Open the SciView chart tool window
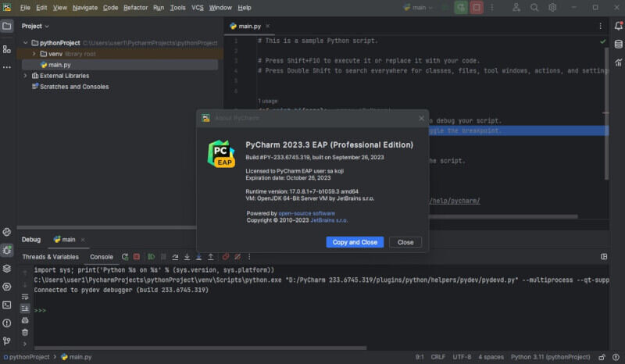 tap(618, 62)
